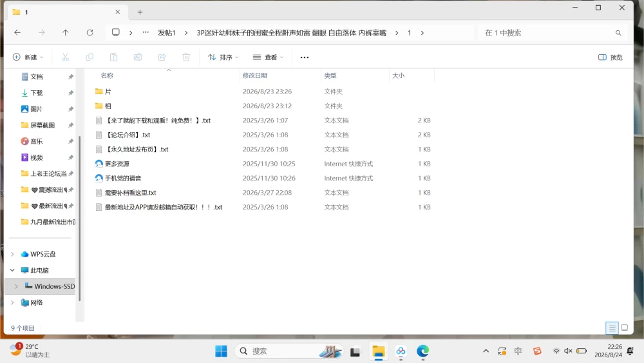Open 文档 in the sidebar
Viewport: 644px width, 363px height.
[x=36, y=77]
